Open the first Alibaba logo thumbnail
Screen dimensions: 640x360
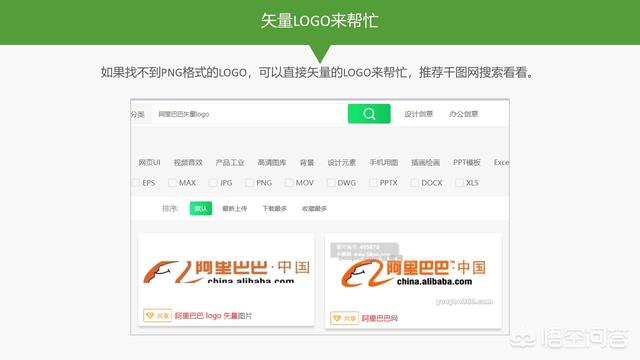[227, 271]
